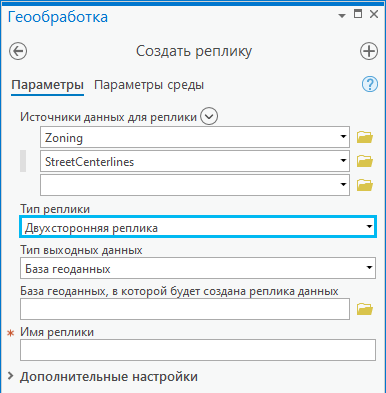Maximize the Геообработка pane
The width and height of the screenshot is (386, 393).
click(x=358, y=14)
